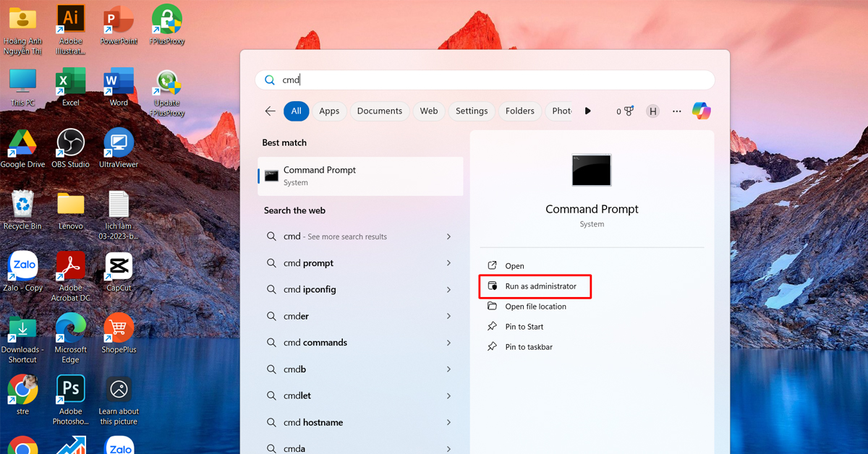The width and height of the screenshot is (868, 454).
Task: Open the three-dot more options menu
Action: 676,111
